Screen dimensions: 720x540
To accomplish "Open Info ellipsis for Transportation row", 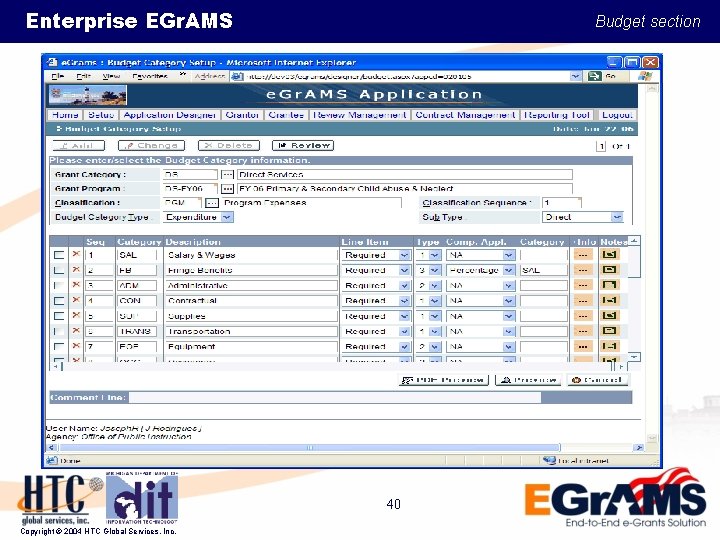I will (583, 331).
